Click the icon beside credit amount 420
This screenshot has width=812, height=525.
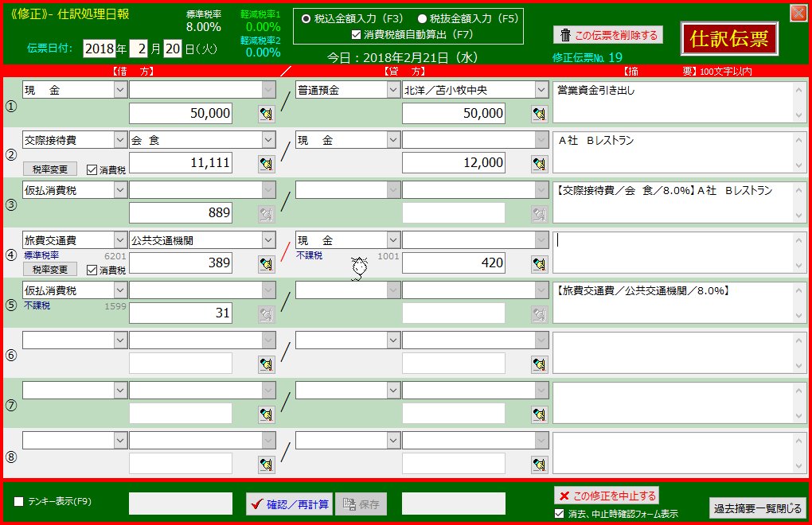[540, 264]
